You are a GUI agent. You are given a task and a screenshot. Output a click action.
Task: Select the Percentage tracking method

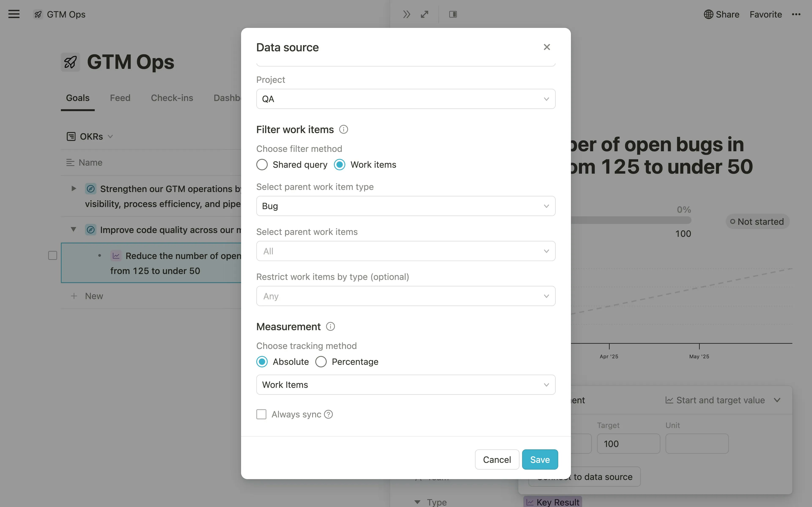(321, 361)
